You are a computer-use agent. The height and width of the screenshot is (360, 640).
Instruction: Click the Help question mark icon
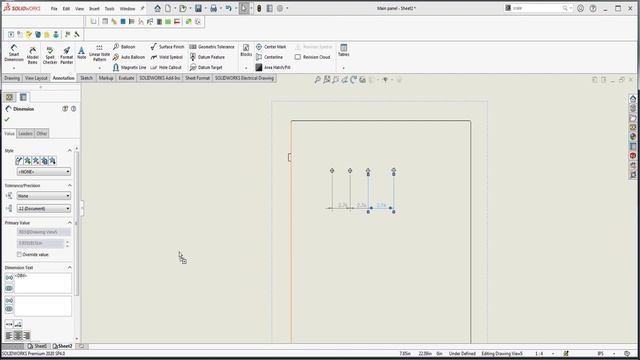pos(593,8)
